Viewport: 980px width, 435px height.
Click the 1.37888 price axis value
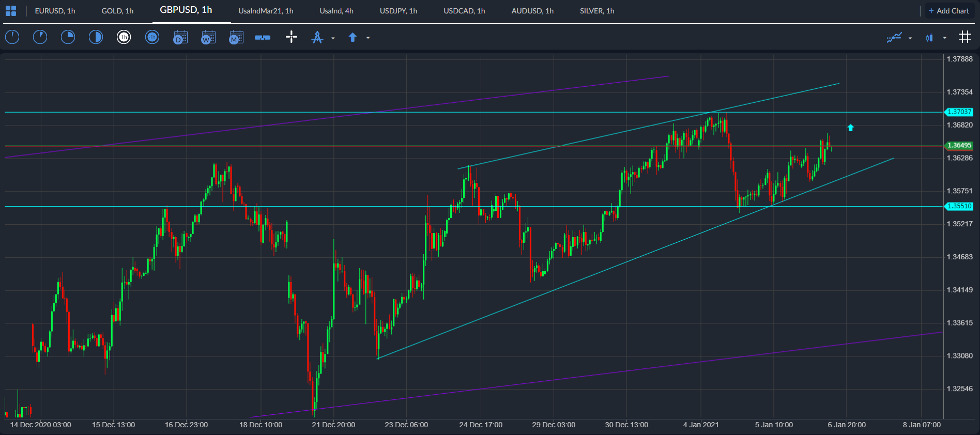[x=959, y=59]
